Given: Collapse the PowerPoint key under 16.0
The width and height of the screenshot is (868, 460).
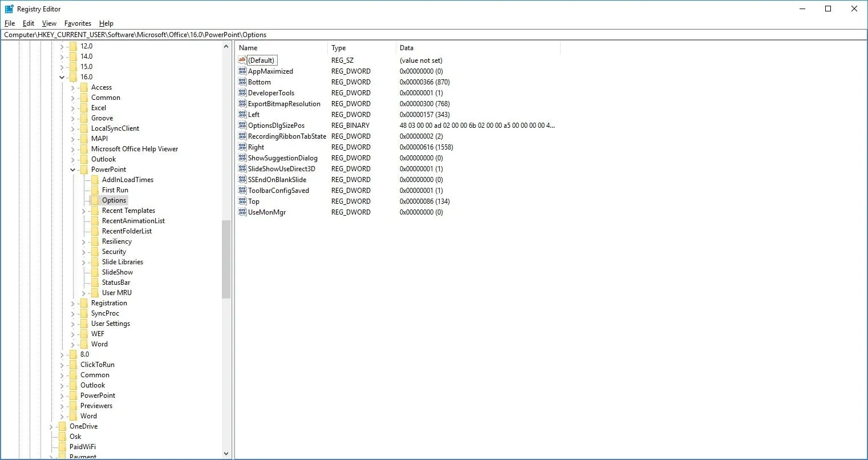Looking at the screenshot, I should tap(73, 170).
